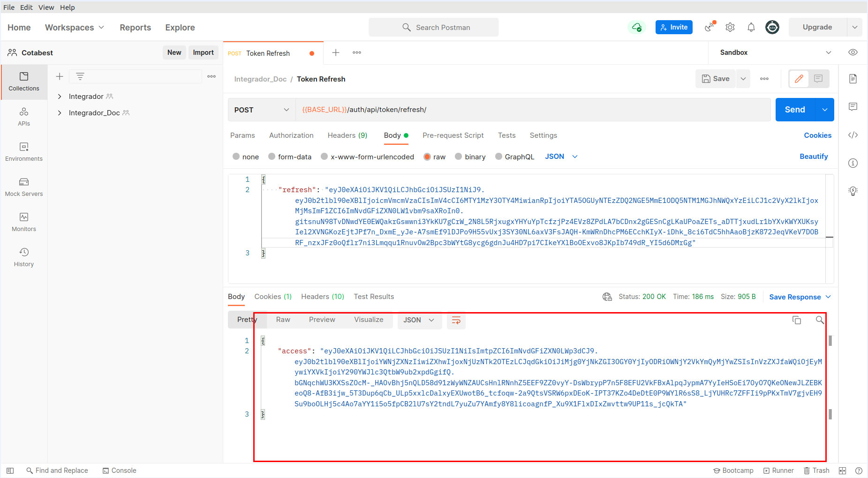The height and width of the screenshot is (478, 868).
Task: Select the GraphQL body type
Action: [x=499, y=157]
